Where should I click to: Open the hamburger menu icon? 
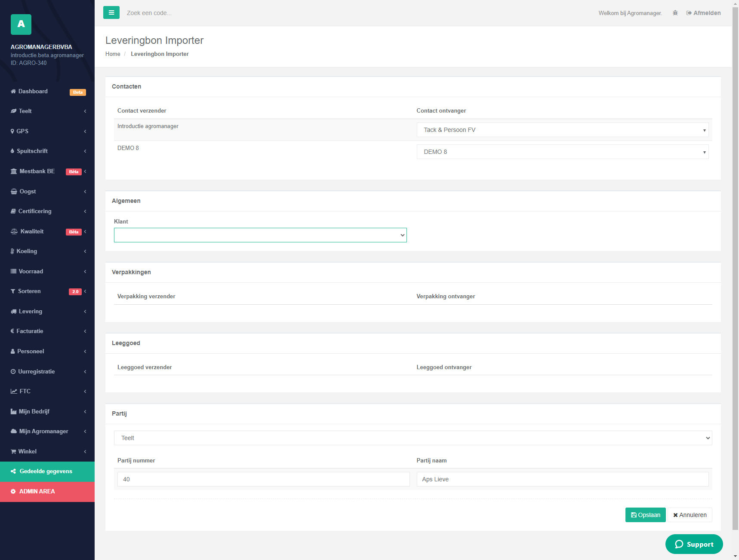click(x=111, y=12)
